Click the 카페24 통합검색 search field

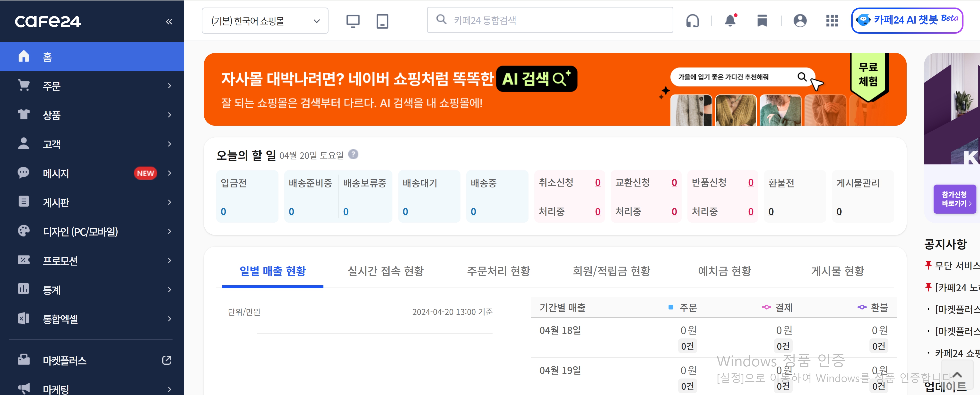(x=550, y=20)
